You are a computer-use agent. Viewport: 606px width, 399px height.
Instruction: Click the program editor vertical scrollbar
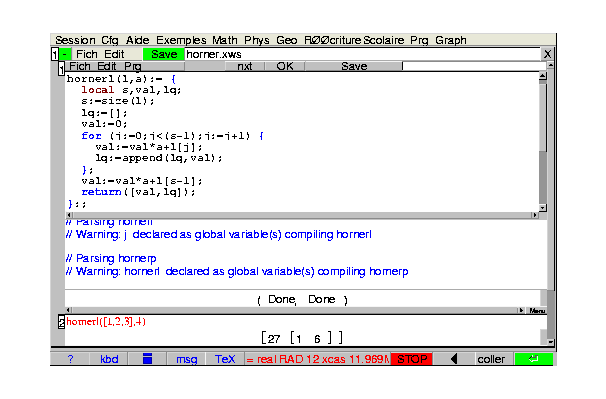point(543,142)
